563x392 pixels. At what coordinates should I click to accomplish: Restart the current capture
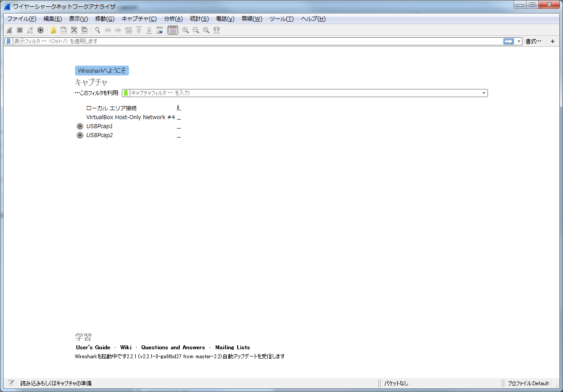click(30, 30)
